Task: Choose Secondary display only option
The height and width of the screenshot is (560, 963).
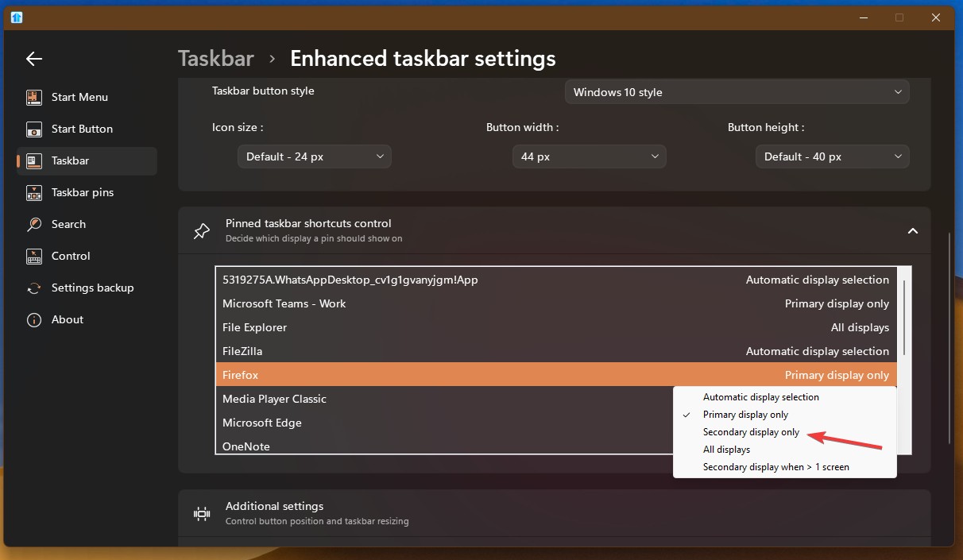Action: 751,432
